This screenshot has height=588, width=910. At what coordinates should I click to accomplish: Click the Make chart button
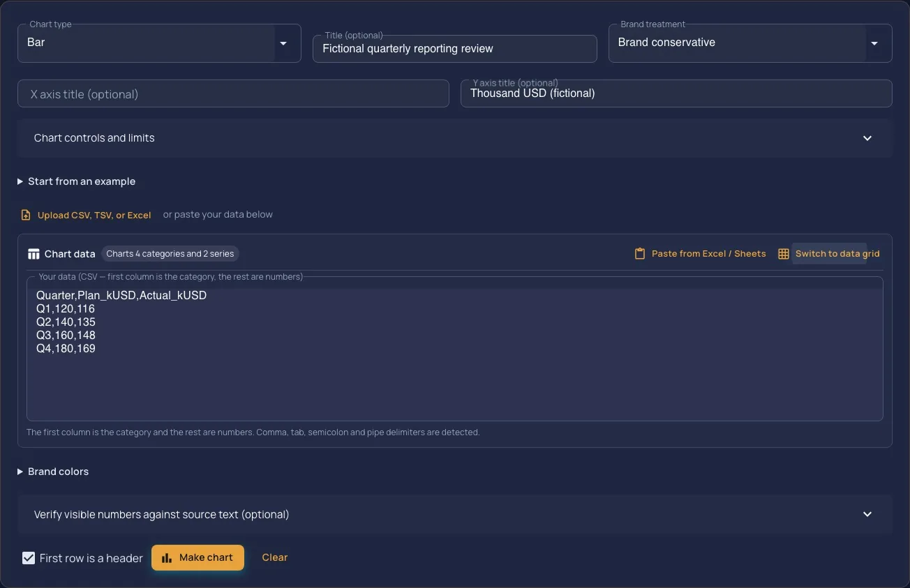pyautogui.click(x=197, y=558)
